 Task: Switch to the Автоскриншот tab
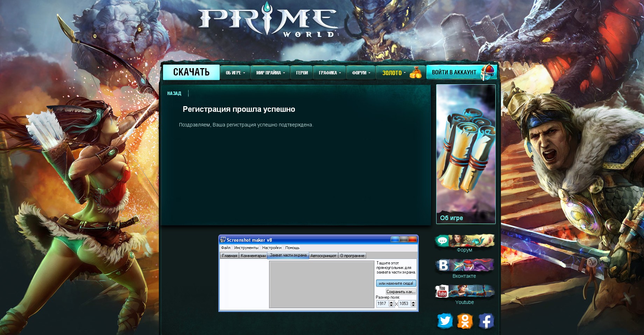pos(323,256)
